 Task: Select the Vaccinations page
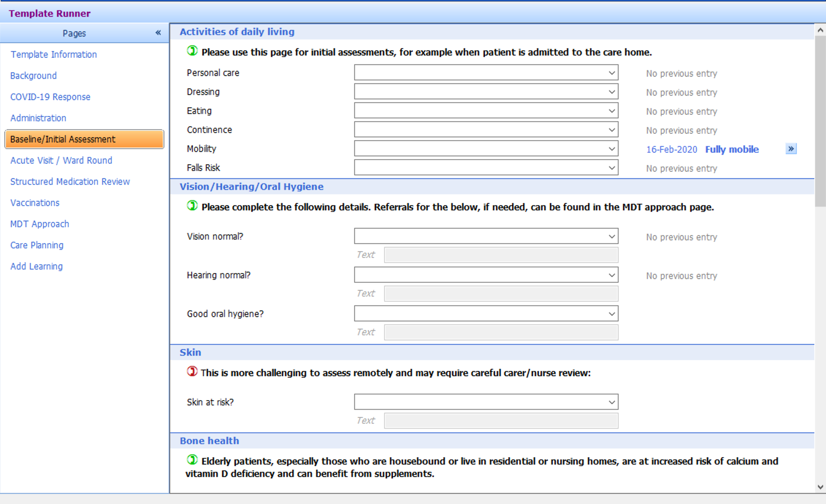tap(35, 203)
